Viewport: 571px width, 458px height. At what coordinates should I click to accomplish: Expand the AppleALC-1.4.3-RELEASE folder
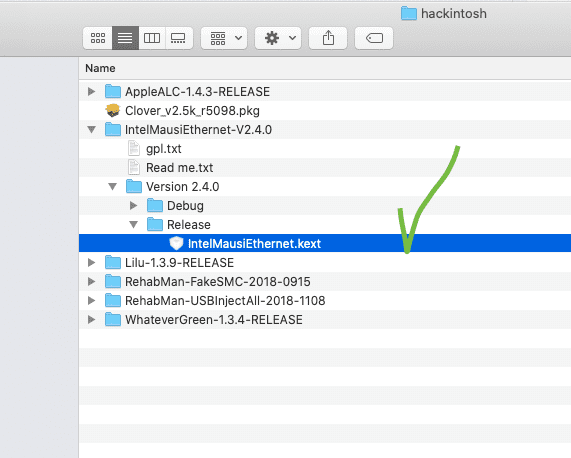click(x=91, y=91)
